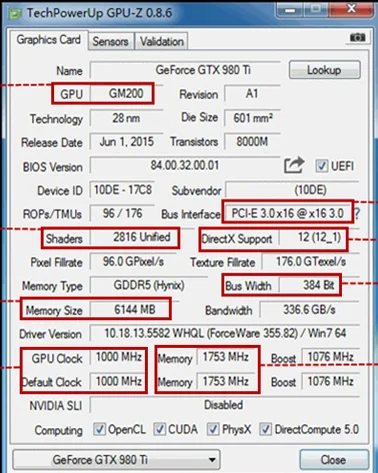Select the Graphics Card tab

[49, 40]
